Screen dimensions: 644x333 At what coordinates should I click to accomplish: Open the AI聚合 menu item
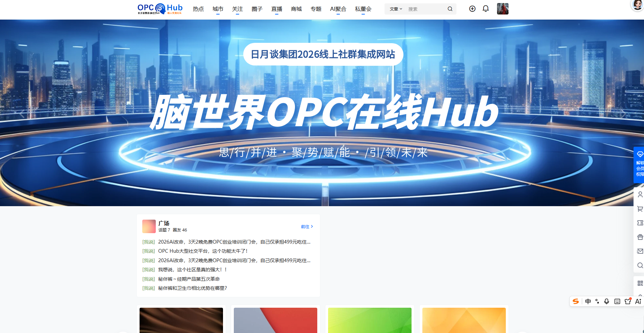point(338,9)
